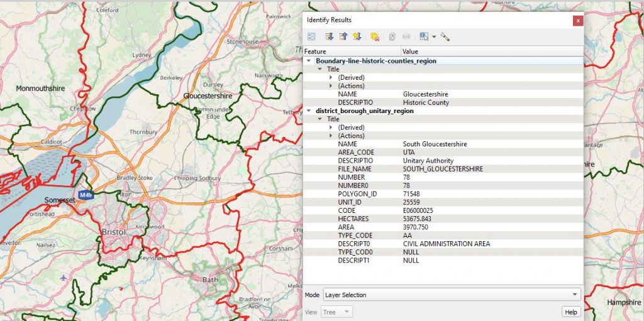Collapse the district_borough_unitary_region group
The height and width of the screenshot is (321, 644).
(309, 111)
